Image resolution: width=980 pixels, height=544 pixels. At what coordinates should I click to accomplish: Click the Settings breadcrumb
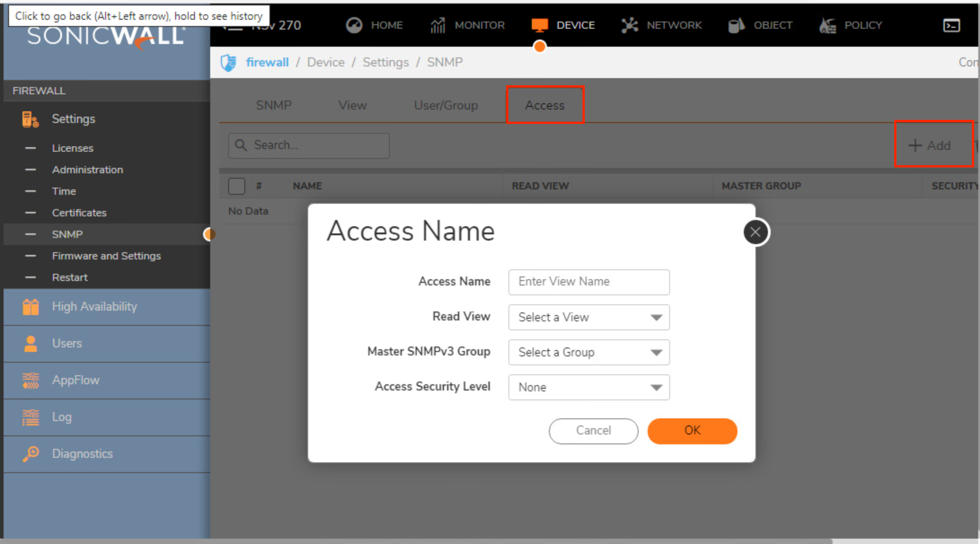(x=385, y=62)
